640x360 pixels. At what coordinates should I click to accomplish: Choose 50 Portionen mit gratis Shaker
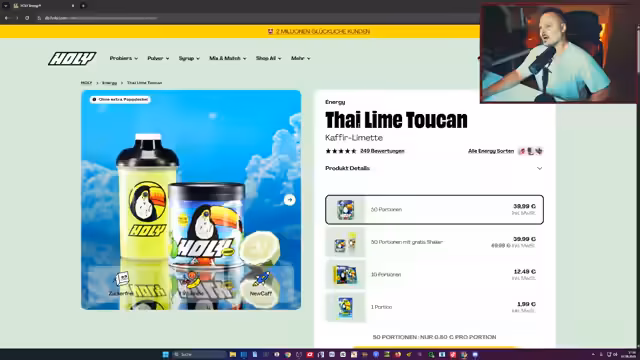click(x=434, y=242)
